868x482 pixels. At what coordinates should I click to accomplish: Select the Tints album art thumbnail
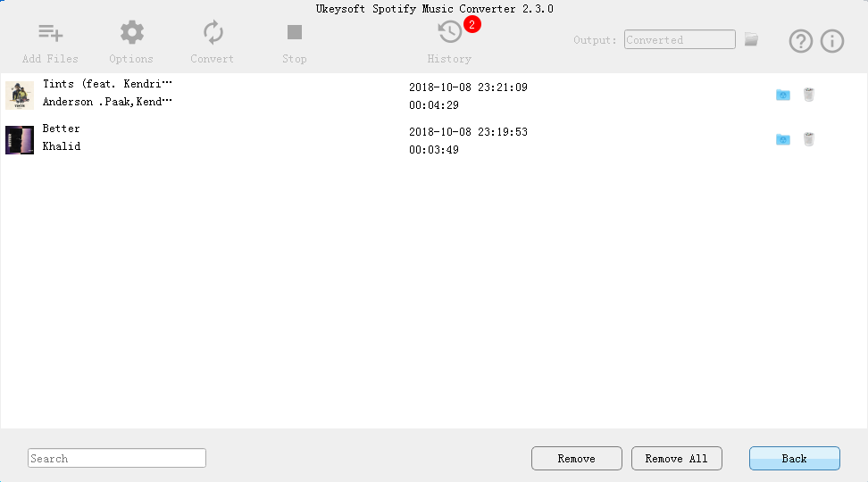(20, 96)
